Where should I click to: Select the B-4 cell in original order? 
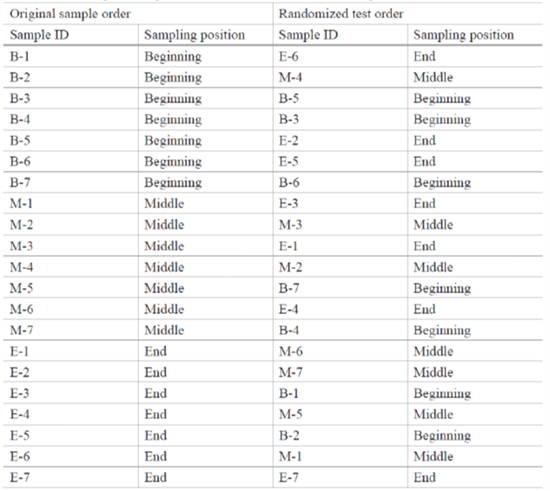coord(71,119)
